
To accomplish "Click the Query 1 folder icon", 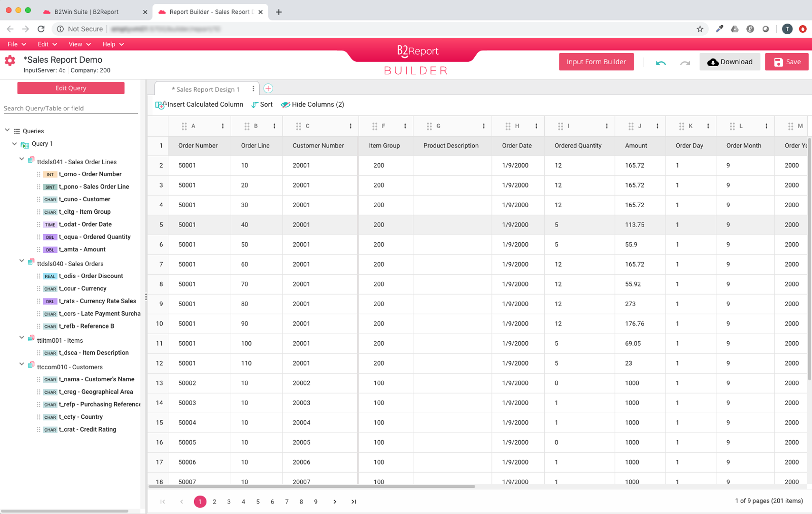I will pos(25,144).
